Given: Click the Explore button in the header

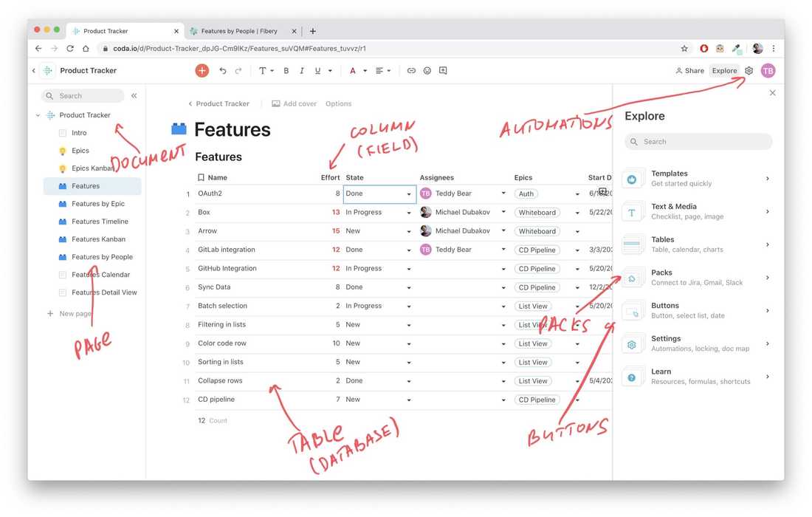Looking at the screenshot, I should click(724, 70).
